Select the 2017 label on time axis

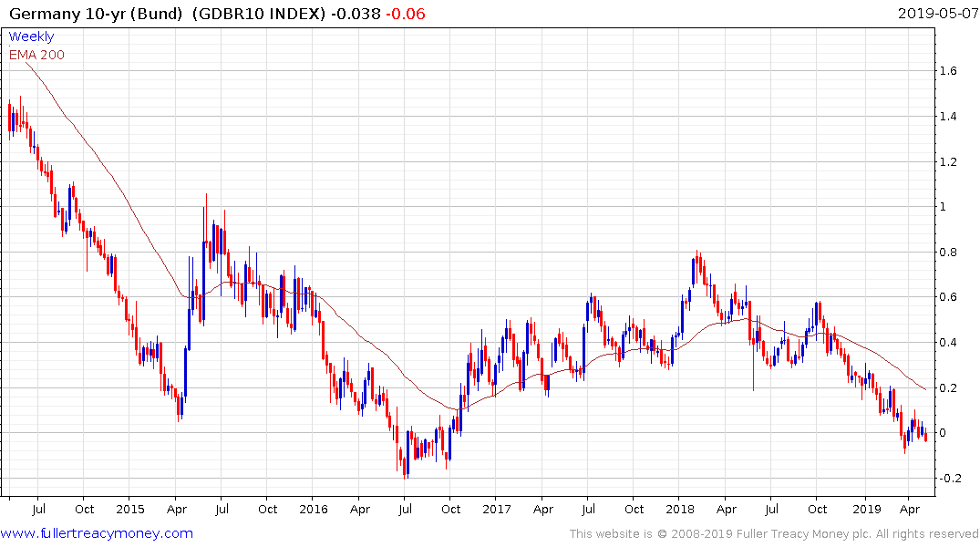[497, 509]
